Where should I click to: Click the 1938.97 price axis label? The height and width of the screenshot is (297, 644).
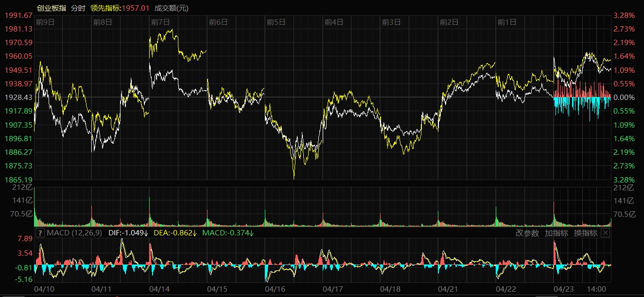pyautogui.click(x=18, y=84)
